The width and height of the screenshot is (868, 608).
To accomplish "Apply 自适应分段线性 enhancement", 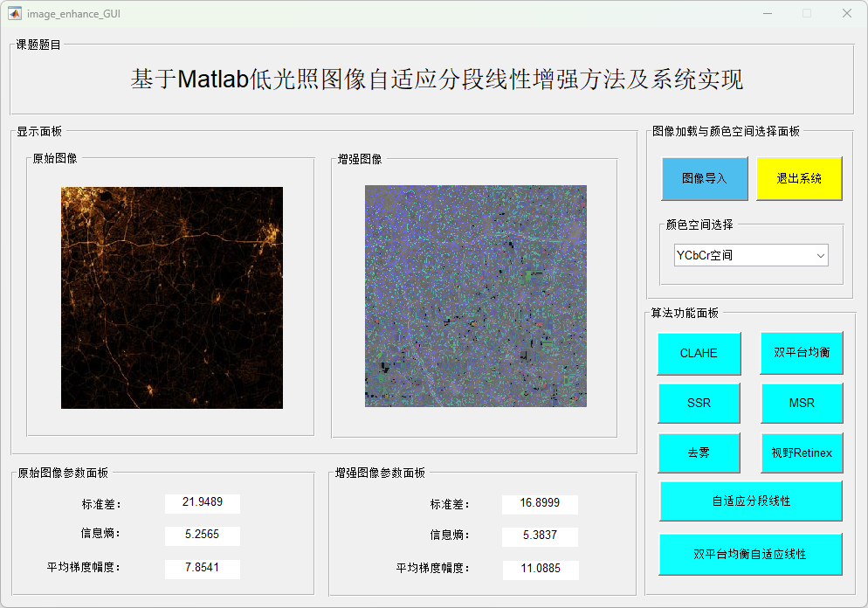I will coord(751,501).
